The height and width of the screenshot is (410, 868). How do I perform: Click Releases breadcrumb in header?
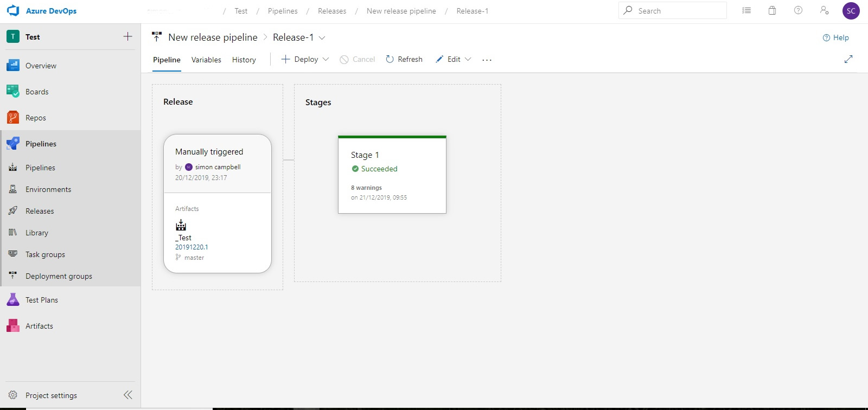click(332, 11)
